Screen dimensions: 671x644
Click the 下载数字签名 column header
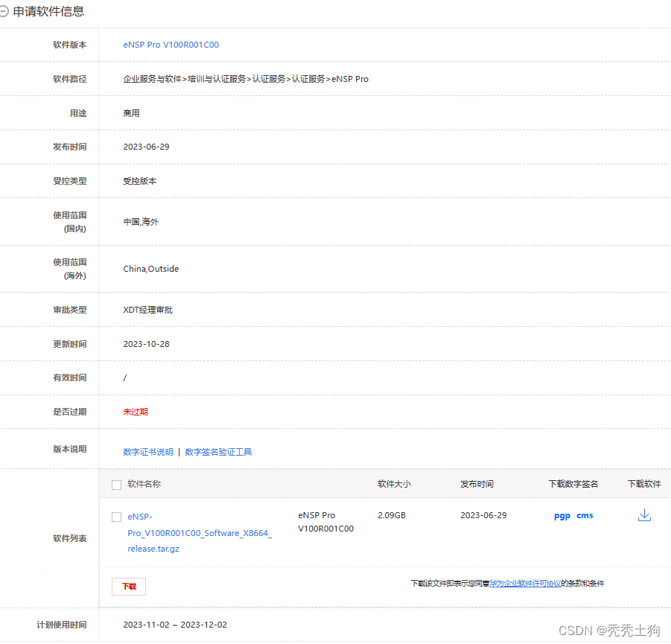(573, 485)
